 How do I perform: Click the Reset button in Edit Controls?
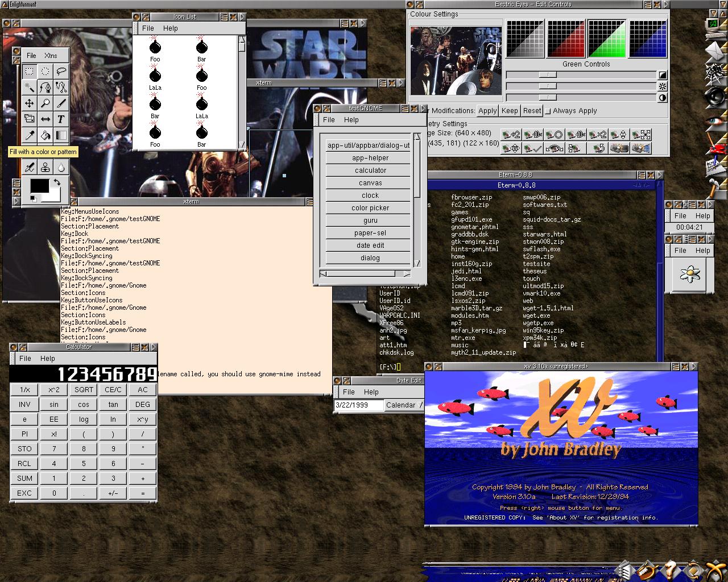(532, 111)
